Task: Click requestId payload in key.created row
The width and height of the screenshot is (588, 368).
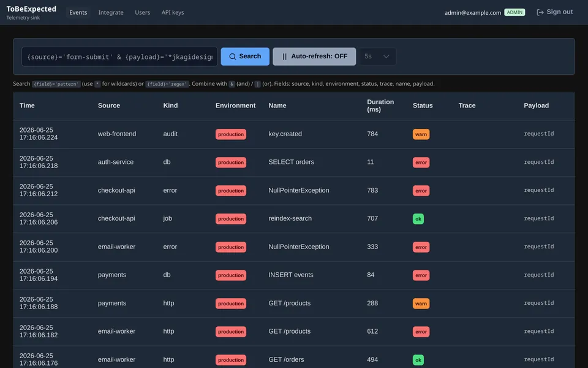Action: (x=538, y=134)
